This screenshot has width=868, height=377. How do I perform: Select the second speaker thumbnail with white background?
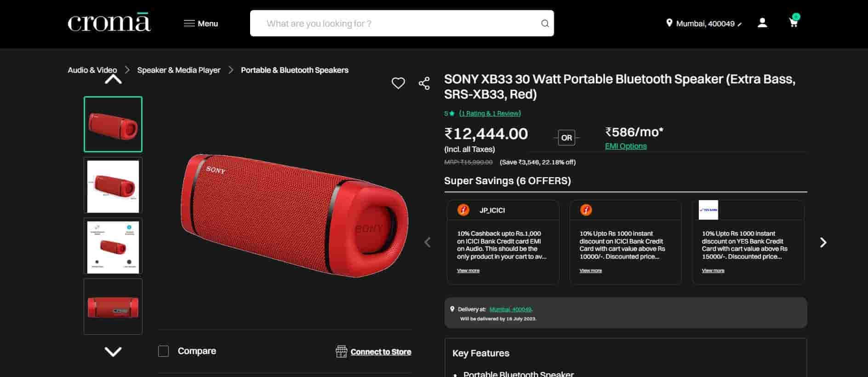coord(113,186)
